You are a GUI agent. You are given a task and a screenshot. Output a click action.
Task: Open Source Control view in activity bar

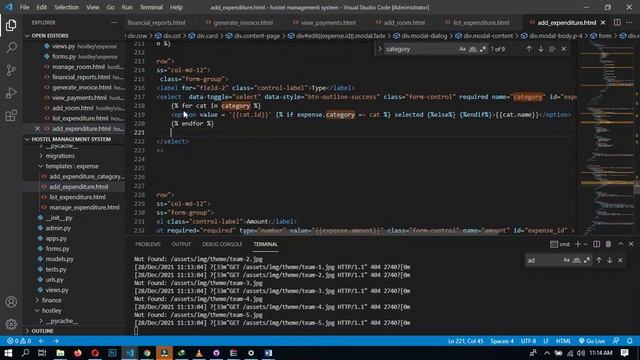click(x=11, y=70)
